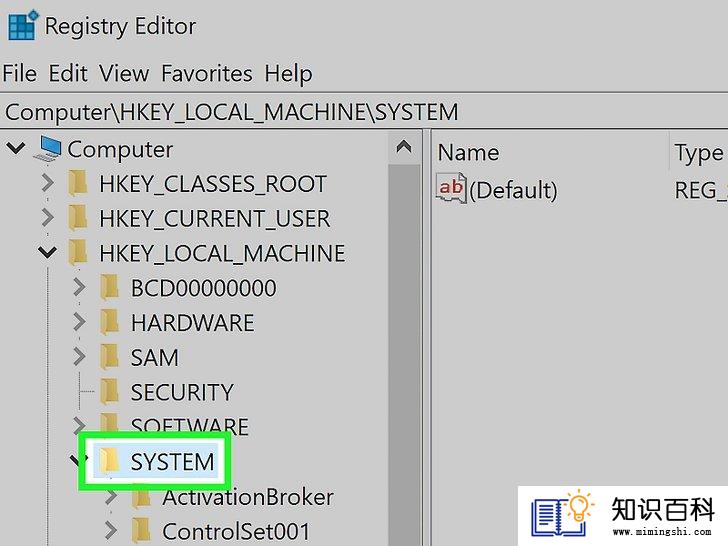The height and width of the screenshot is (546, 728).
Task: Collapse the Computer root node
Action: [x=16, y=149]
